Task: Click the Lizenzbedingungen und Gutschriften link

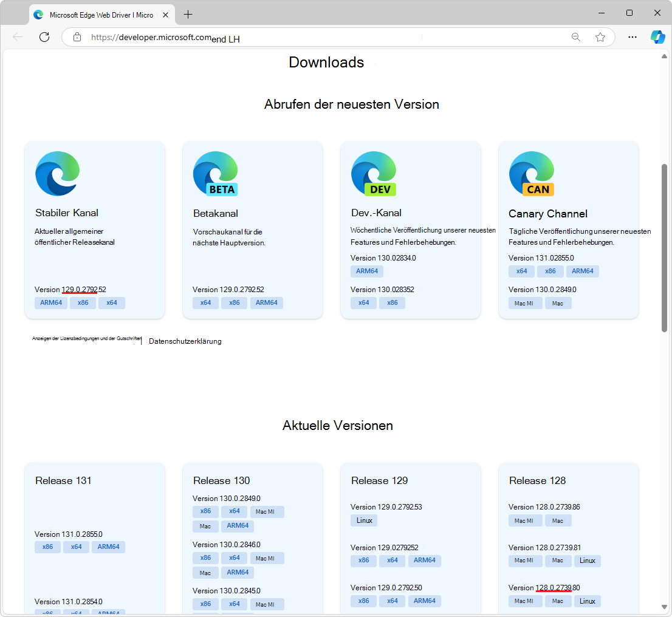Action: click(x=87, y=339)
